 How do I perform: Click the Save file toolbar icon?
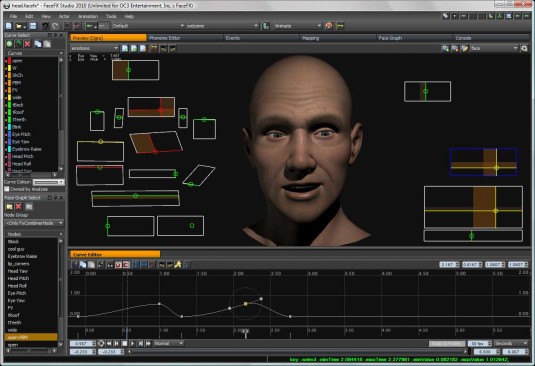[33, 26]
